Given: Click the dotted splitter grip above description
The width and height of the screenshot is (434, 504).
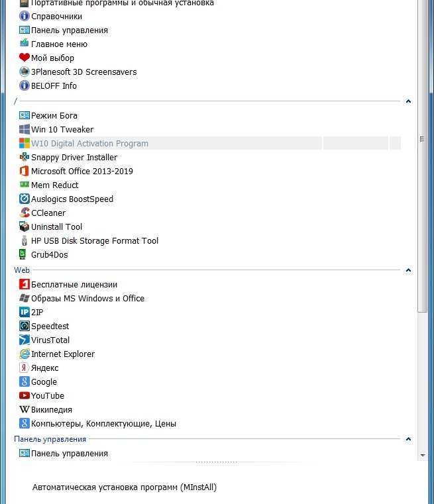Looking at the screenshot, I should pos(216,462).
